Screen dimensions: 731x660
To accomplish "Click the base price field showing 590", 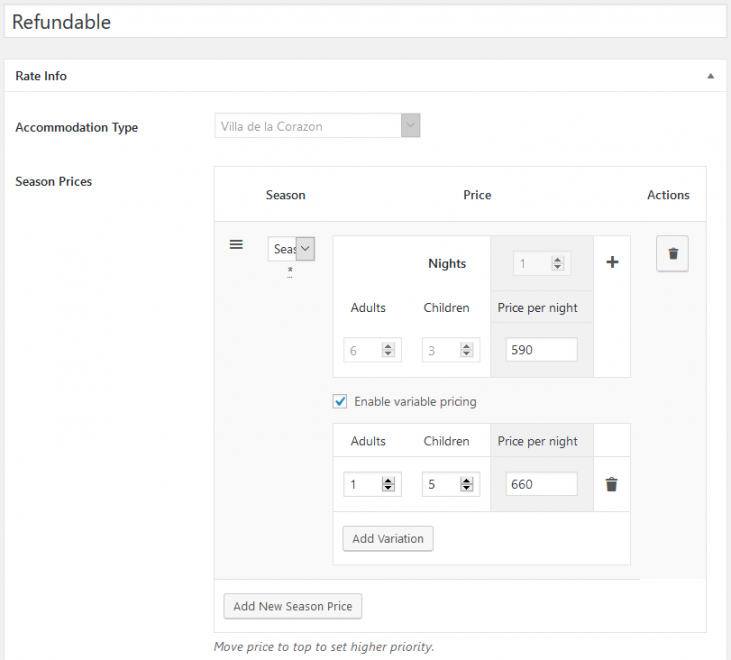I will tap(541, 350).
